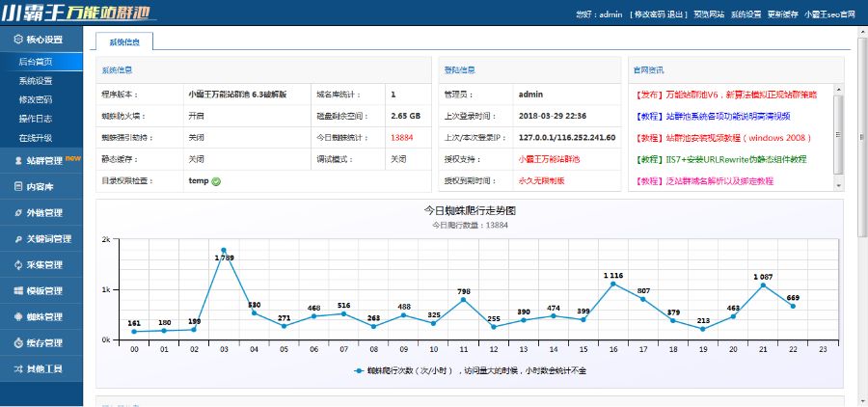868x407 pixels.
Task: Expand the 核心设置 menu section
Action: click(41, 40)
